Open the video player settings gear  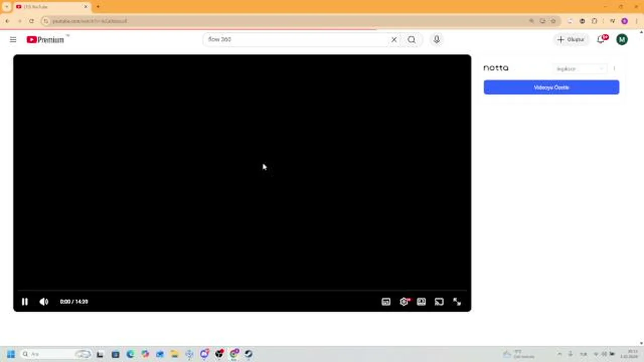click(404, 302)
